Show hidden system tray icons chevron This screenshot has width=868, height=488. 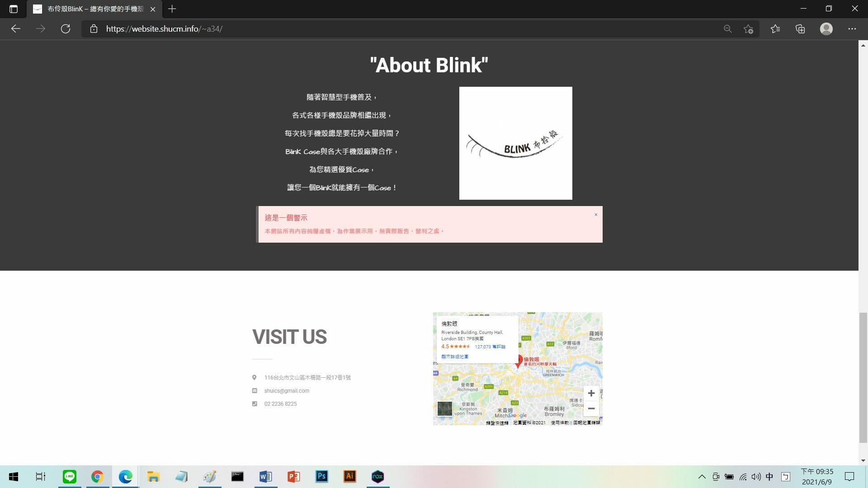pyautogui.click(x=702, y=477)
